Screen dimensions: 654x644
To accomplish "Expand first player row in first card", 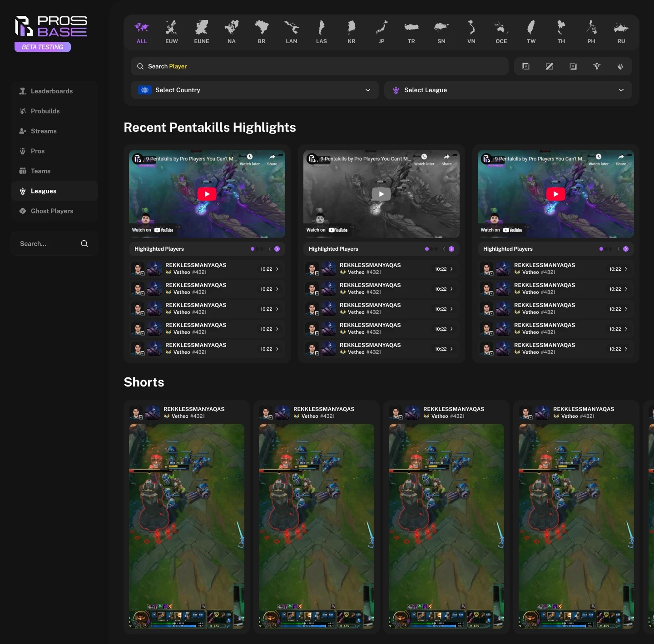I will (x=277, y=269).
